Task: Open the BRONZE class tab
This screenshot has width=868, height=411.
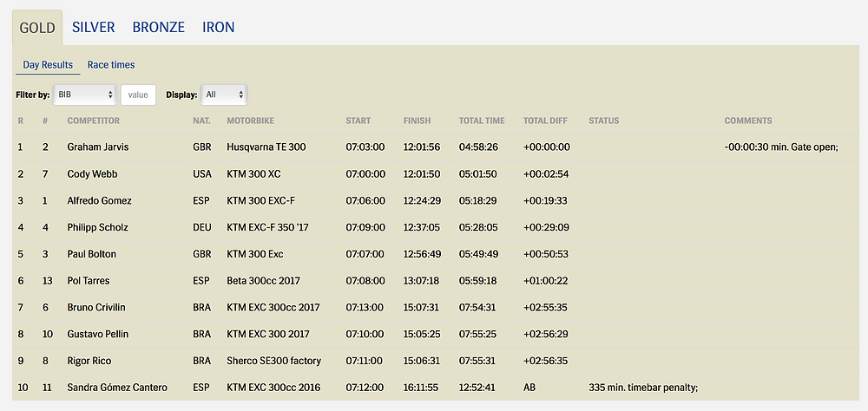Action: click(x=158, y=27)
